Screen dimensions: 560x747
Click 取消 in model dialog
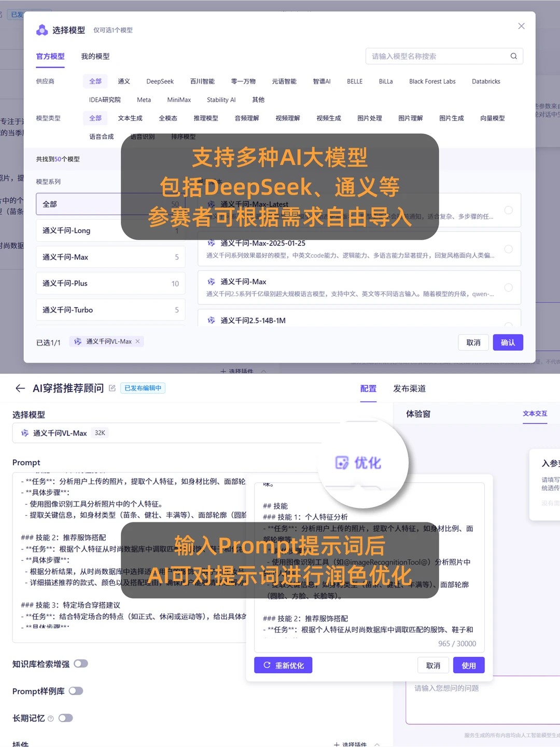coord(473,342)
